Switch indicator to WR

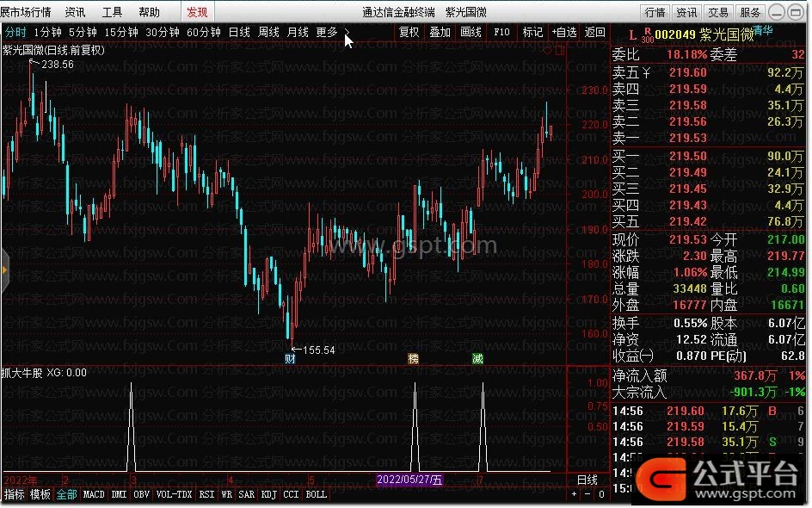227,494
